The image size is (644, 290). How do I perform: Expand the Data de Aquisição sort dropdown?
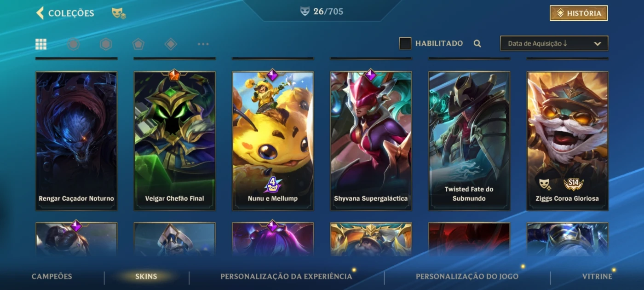coord(554,43)
